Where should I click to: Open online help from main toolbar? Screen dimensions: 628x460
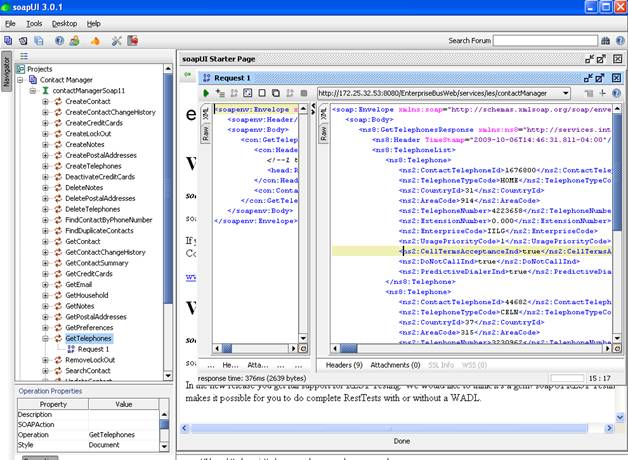(x=59, y=40)
